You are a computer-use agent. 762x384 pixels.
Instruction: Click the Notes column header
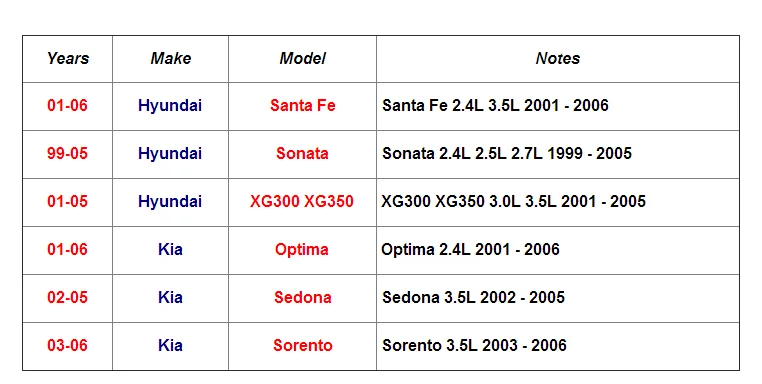tap(558, 59)
